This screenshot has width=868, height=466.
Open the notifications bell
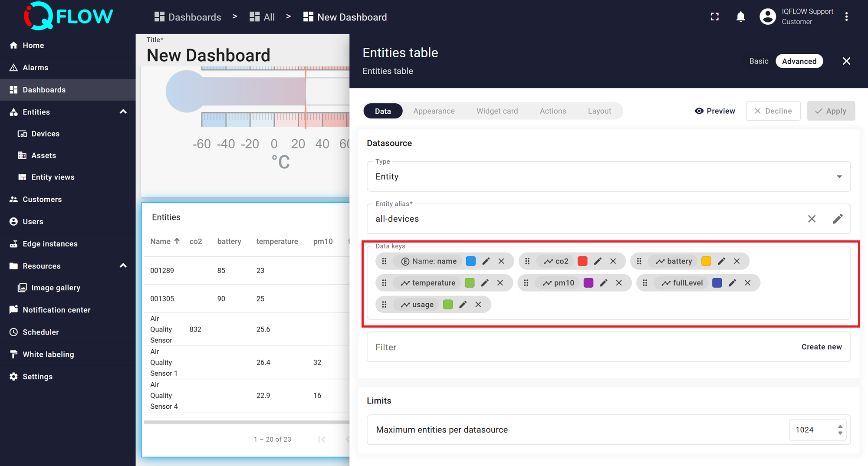(x=740, y=17)
